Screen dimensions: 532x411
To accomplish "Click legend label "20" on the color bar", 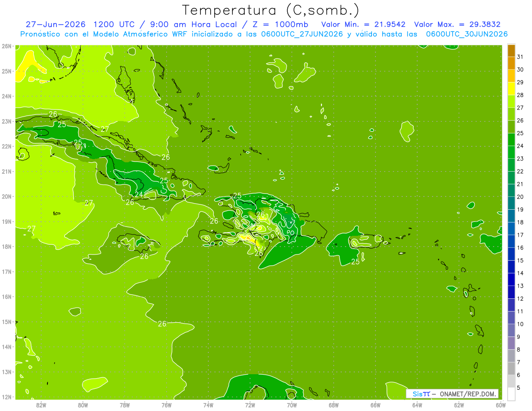I will tap(520, 197).
